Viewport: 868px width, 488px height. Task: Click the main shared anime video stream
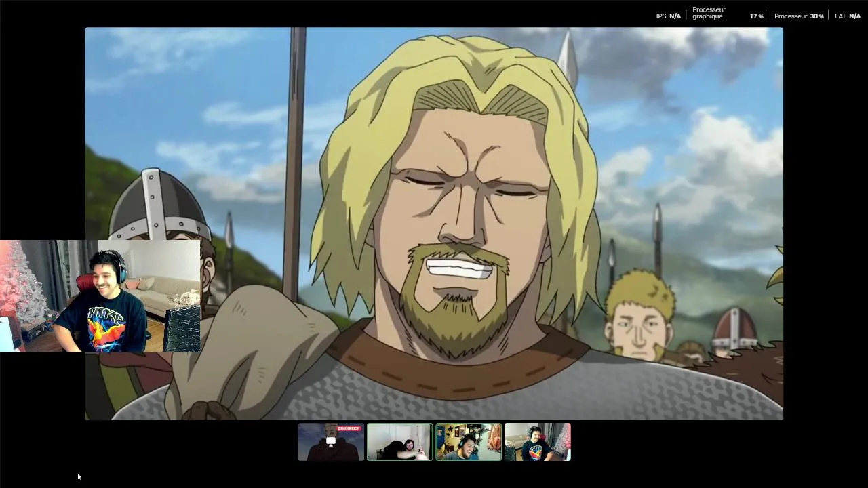(x=434, y=224)
